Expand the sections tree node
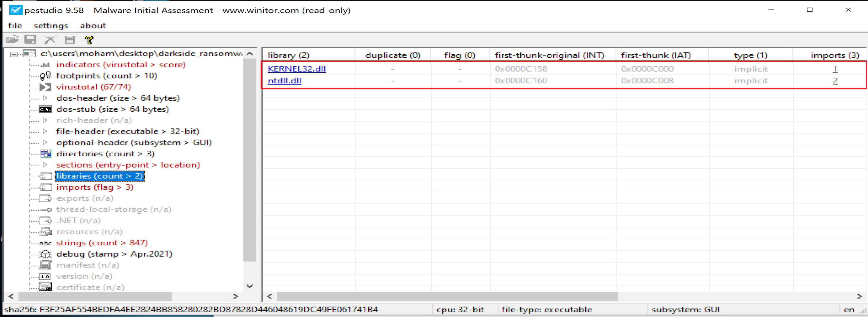The width and height of the screenshot is (868, 317). 45,165
